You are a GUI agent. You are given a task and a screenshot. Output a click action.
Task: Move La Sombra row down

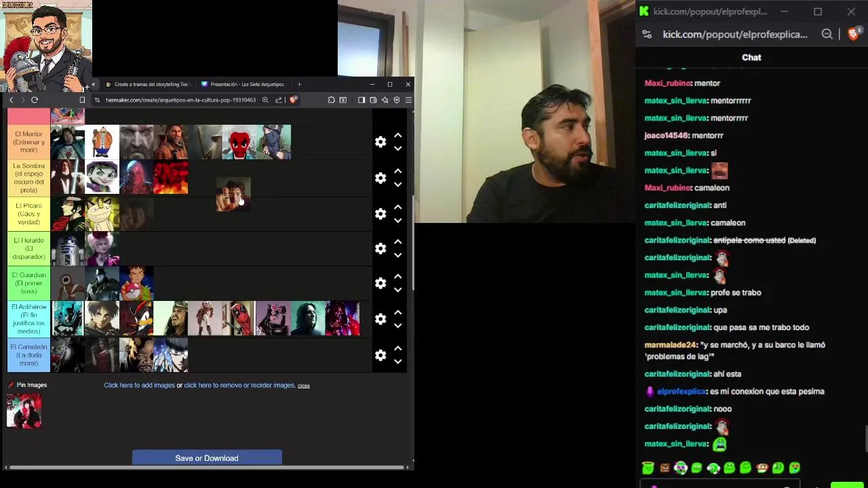(x=398, y=184)
